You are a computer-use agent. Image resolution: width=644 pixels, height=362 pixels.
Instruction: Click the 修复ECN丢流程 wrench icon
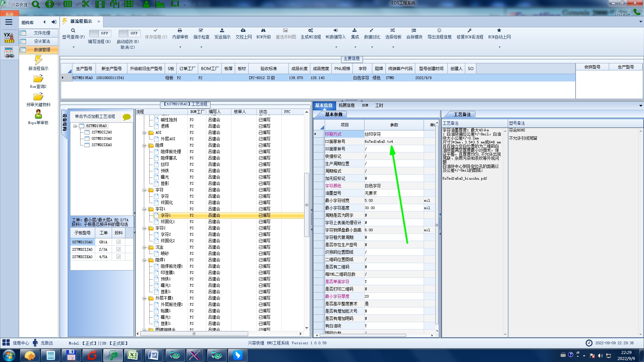coord(470,31)
